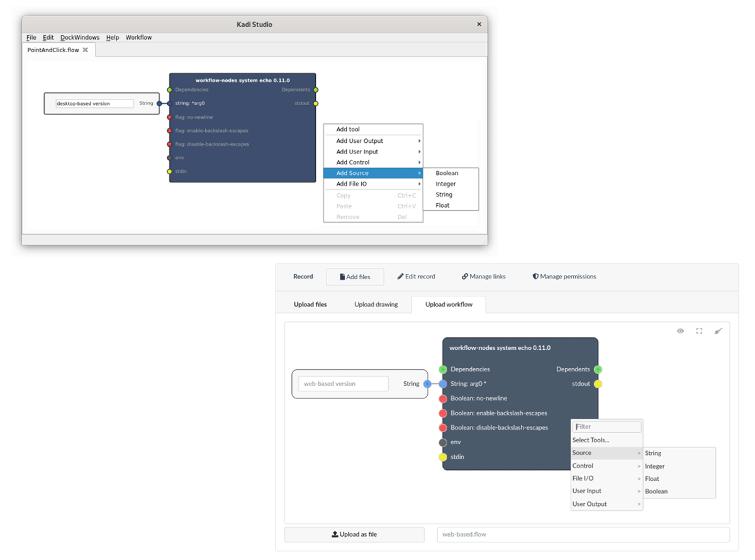Toggle the eye visibility icon in web editor
This screenshot has height=560, width=755.
[680, 331]
